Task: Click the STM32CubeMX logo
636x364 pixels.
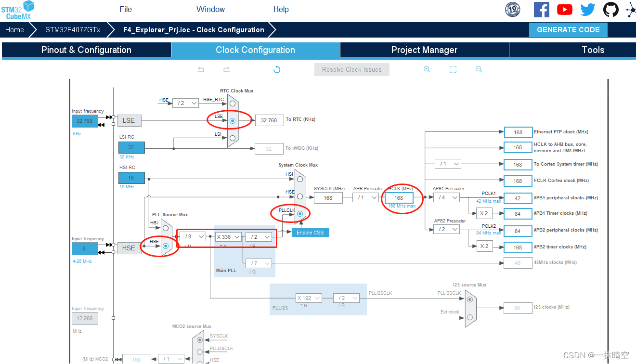Action: point(18,10)
